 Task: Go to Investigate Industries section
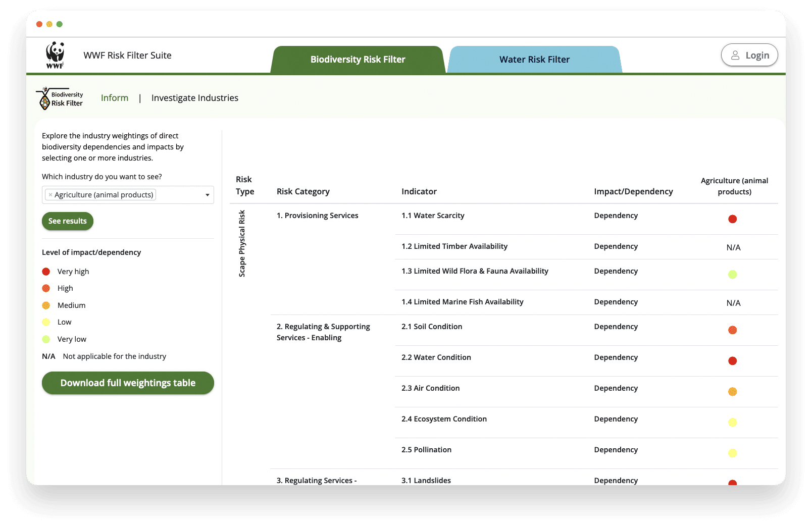coord(195,98)
